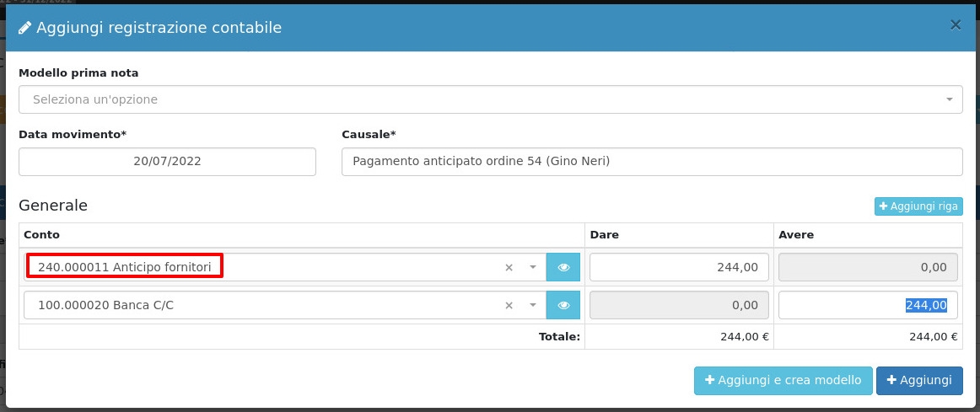Click the Avere field with highlighted 244,00
The image size is (980, 412).
tap(868, 305)
